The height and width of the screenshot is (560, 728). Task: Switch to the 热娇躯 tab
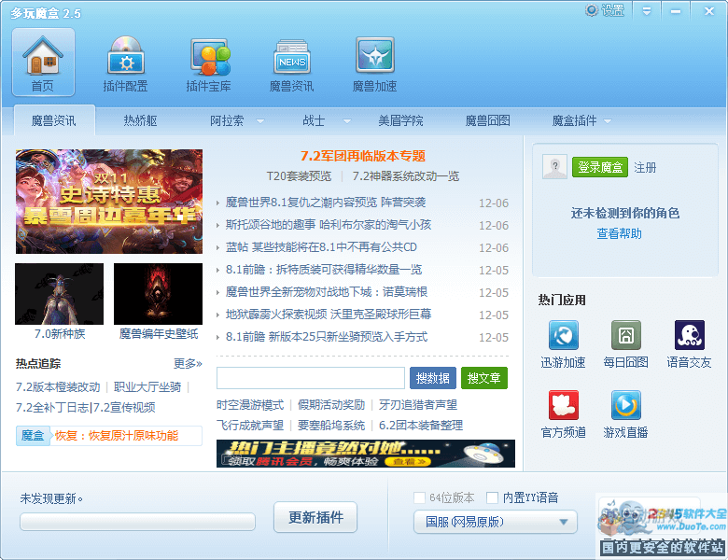click(x=140, y=120)
